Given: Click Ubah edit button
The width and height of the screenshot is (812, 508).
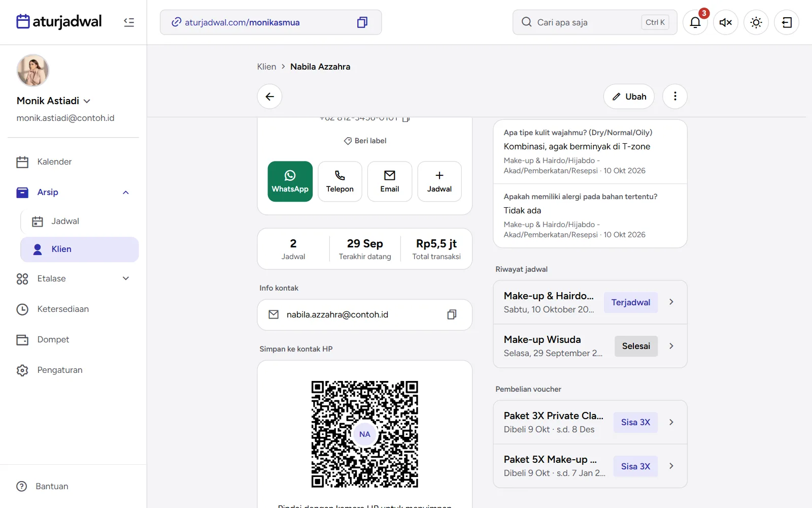Looking at the screenshot, I should pyautogui.click(x=629, y=97).
